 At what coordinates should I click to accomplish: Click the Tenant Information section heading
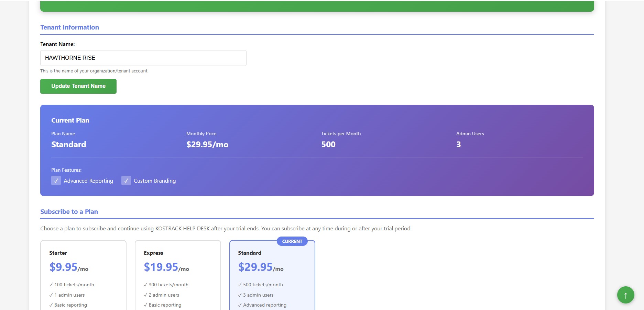(x=69, y=27)
